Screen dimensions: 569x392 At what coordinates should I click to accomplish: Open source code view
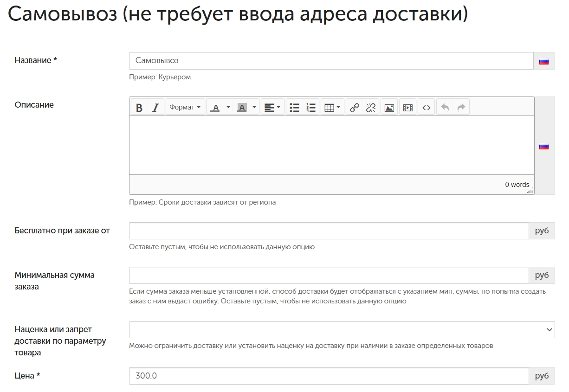point(427,107)
